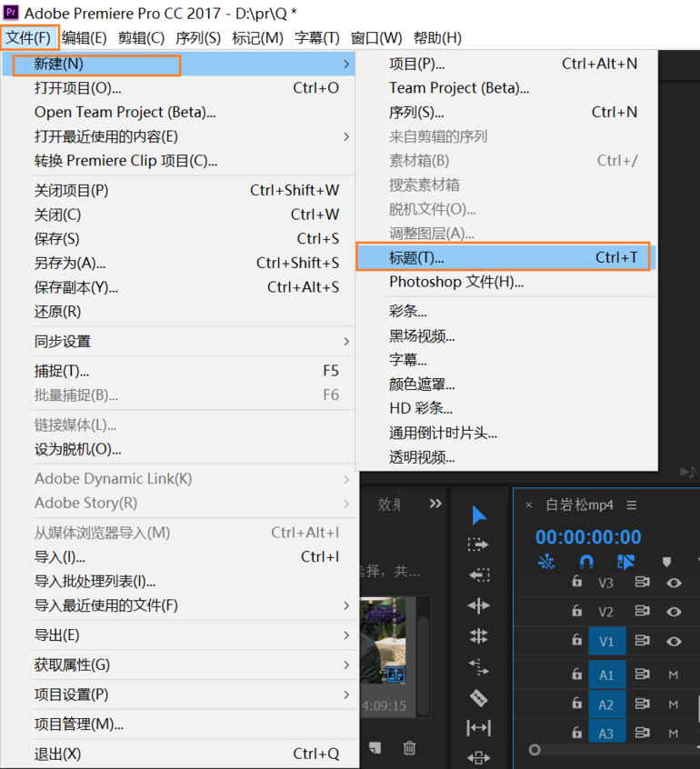
Task: Click the Add Marker icon in timeline
Action: click(666, 562)
